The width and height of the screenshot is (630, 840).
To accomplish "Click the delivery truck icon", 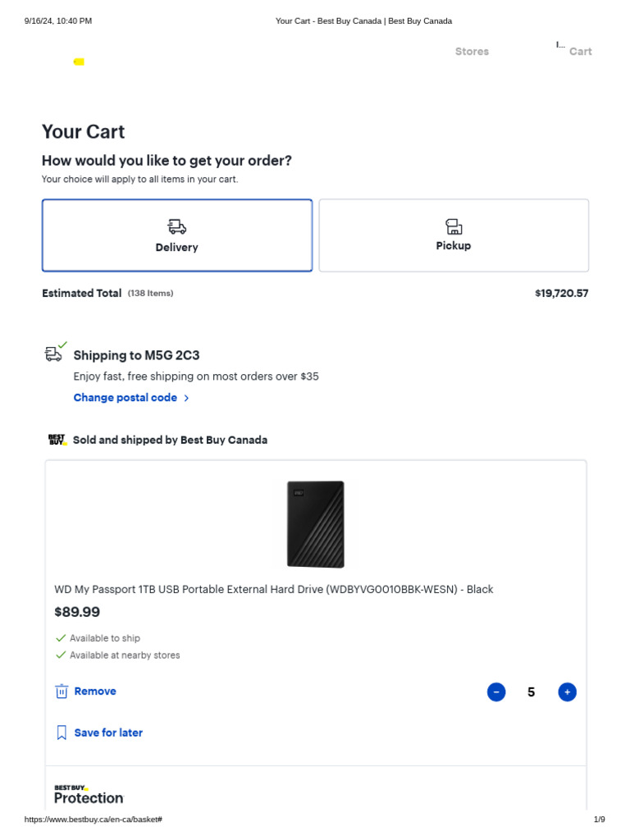I will point(177,226).
